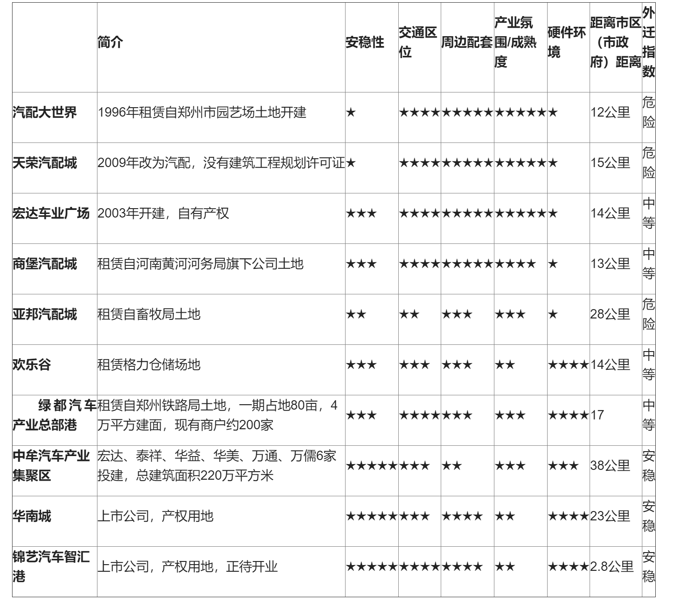
Task: Click the 15公里 distance value
Action: (x=610, y=163)
